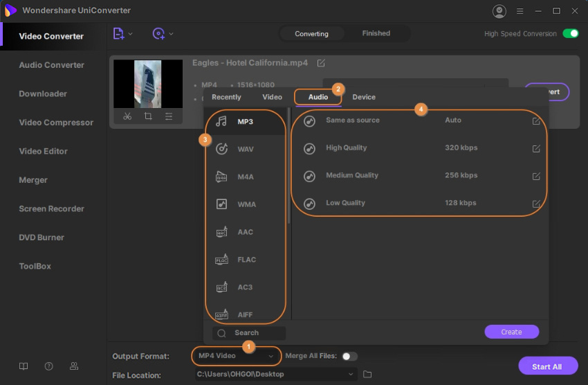Edit the High Quality 320 kbps preset

536,148
